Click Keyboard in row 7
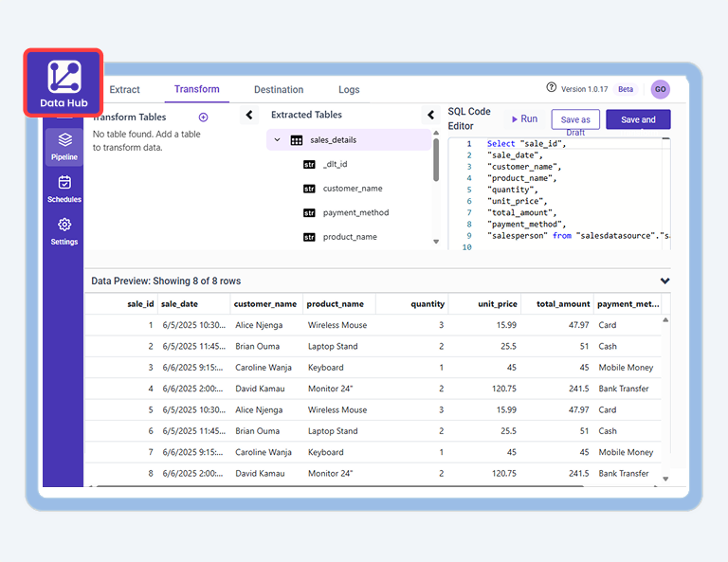The image size is (728, 562). pyautogui.click(x=326, y=452)
